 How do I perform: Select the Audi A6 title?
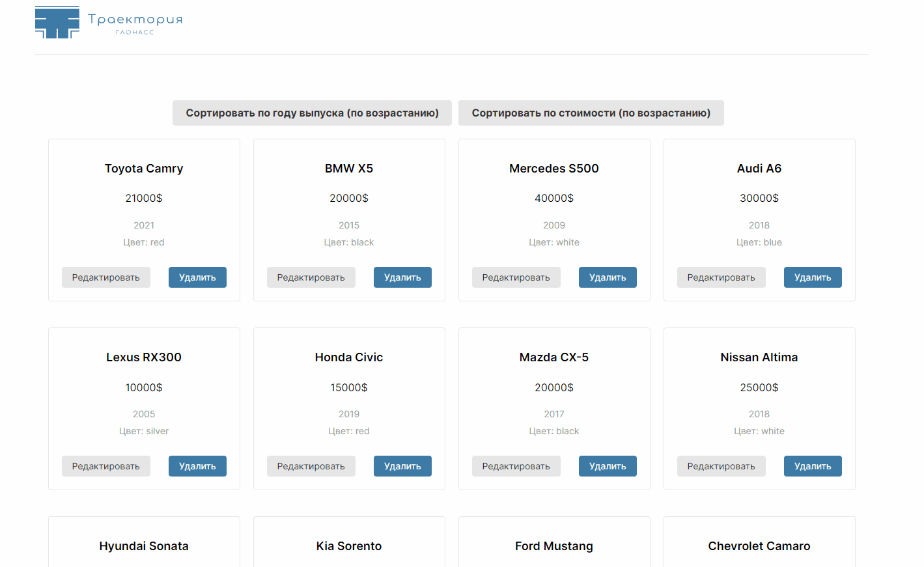[x=759, y=169]
